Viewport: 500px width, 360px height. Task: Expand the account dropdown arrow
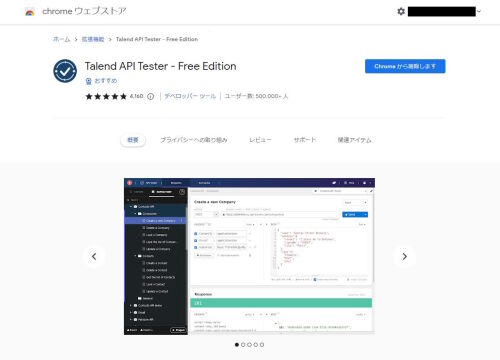479,12
